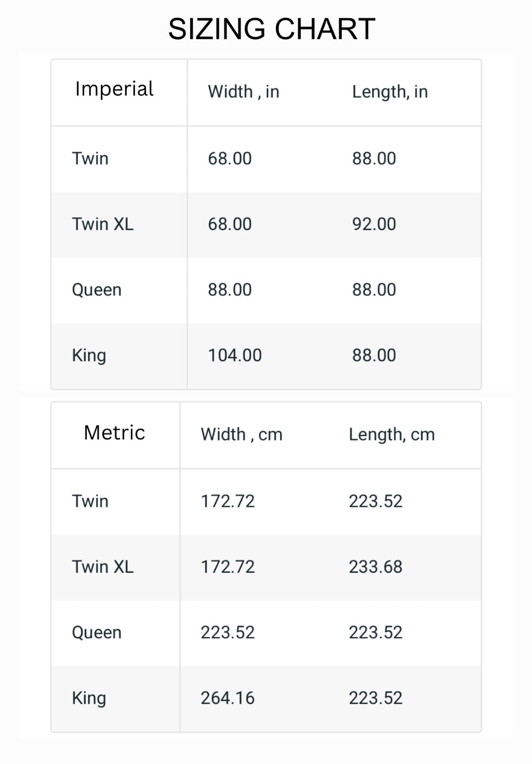Click Imperial King row label
Image resolution: width=532 pixels, height=764 pixels.
pyautogui.click(x=89, y=356)
